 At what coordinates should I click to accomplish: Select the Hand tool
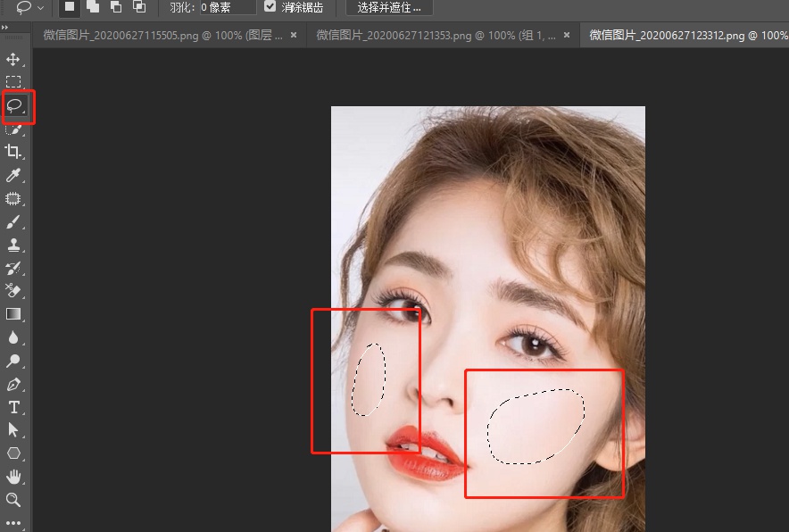[13, 476]
